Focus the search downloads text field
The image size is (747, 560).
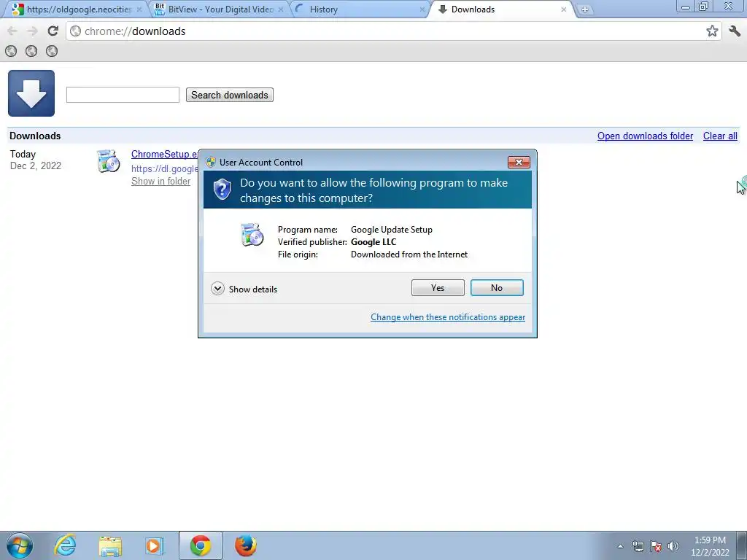coord(123,95)
